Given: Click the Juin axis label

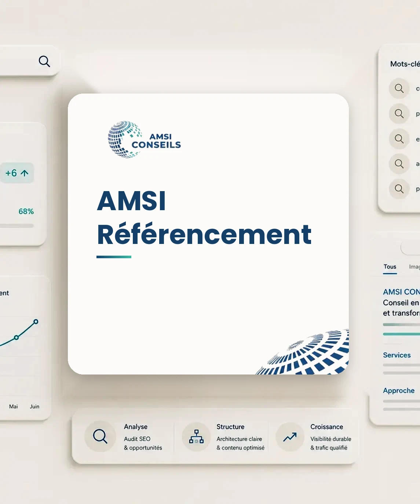Looking at the screenshot, I should coord(34,406).
